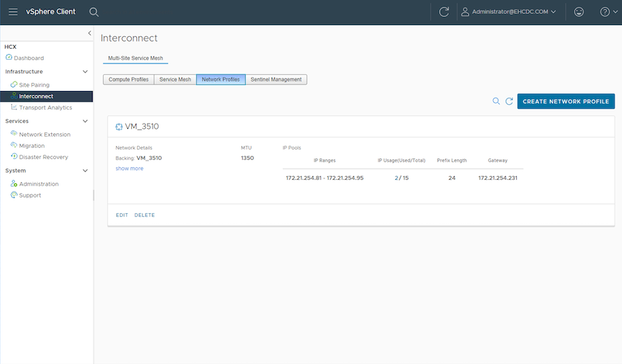Switch to Sentinel Management tab

pyautogui.click(x=275, y=79)
